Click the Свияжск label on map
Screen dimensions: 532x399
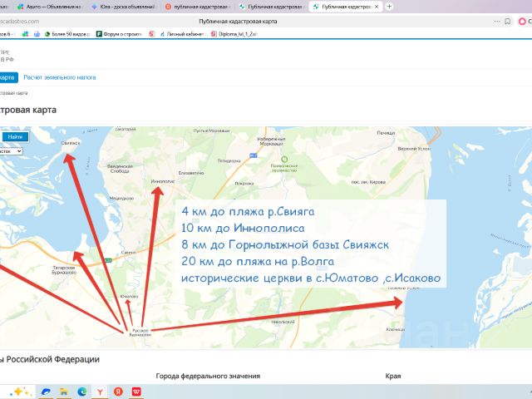71,143
